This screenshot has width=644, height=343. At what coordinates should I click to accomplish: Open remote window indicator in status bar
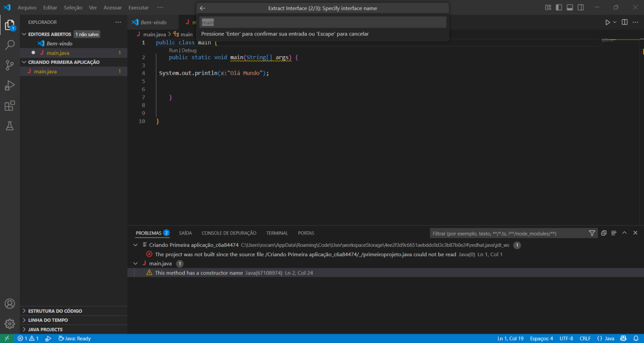[7, 338]
